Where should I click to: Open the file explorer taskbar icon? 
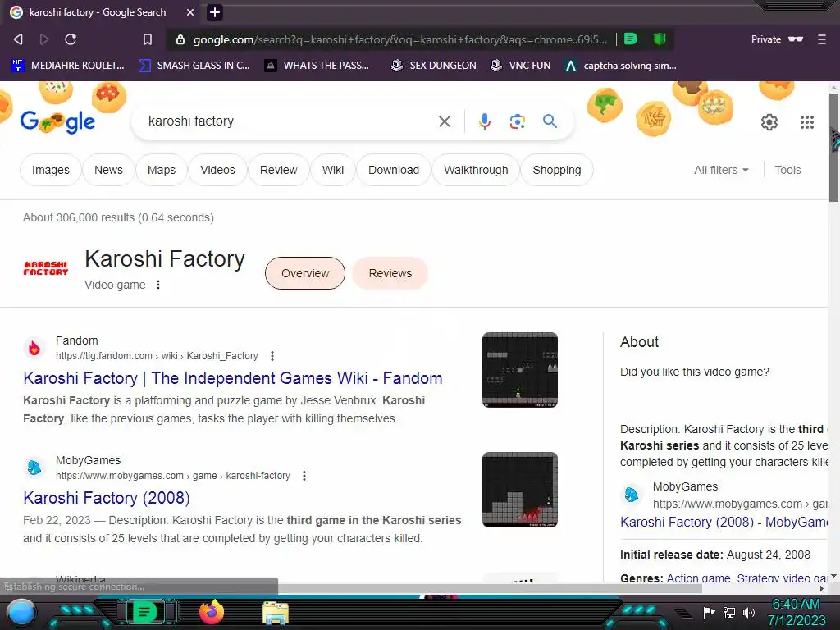(x=276, y=613)
